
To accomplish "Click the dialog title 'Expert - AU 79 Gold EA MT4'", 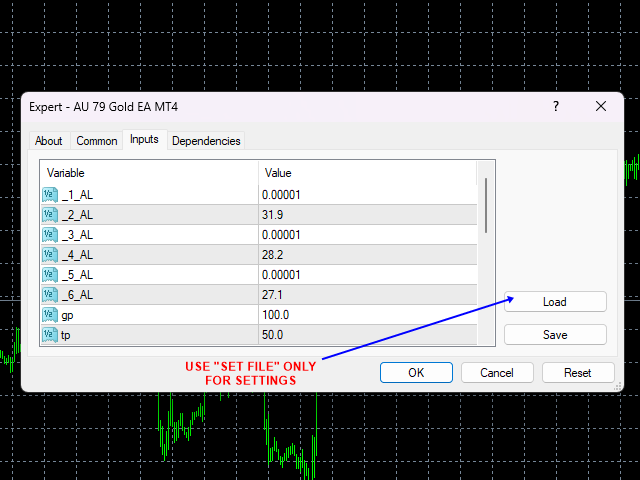I will [x=104, y=107].
